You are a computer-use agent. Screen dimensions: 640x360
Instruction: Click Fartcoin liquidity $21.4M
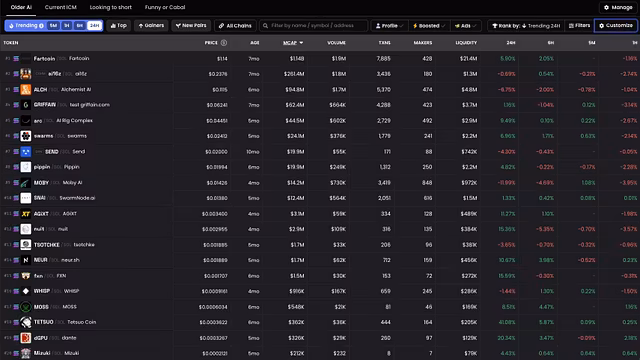pos(468,59)
